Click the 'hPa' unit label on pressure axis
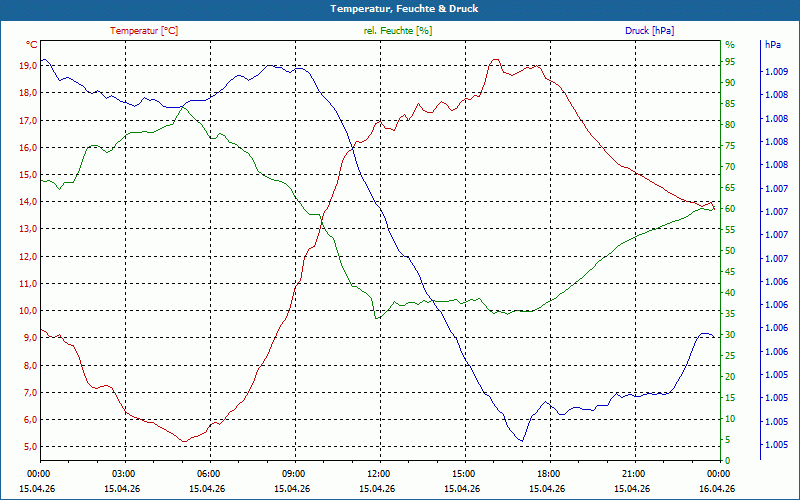 [773, 45]
